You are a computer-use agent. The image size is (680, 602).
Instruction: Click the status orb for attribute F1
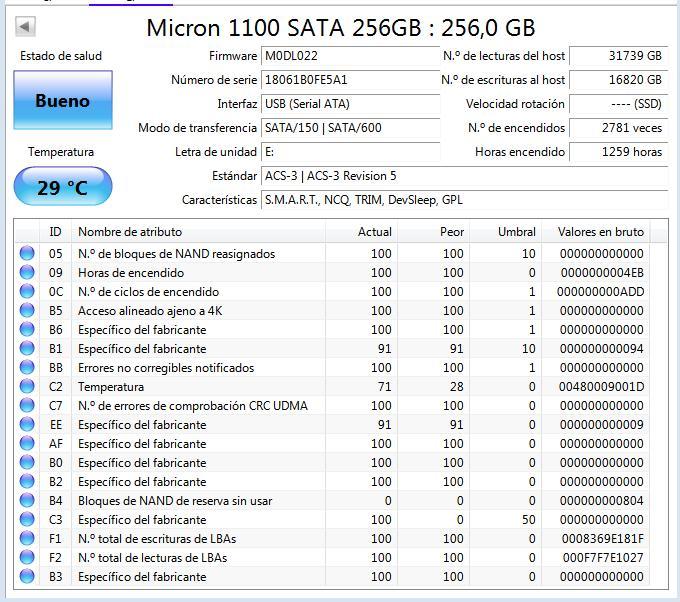click(27, 538)
